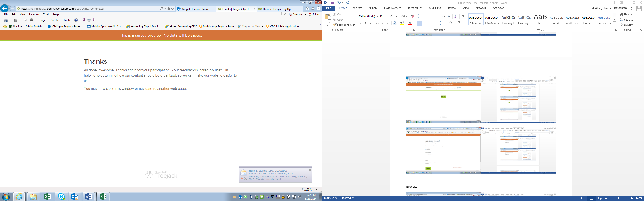Clear all formatting with the eraser icon
Screen dimensions: 644x201
tap(413, 16)
